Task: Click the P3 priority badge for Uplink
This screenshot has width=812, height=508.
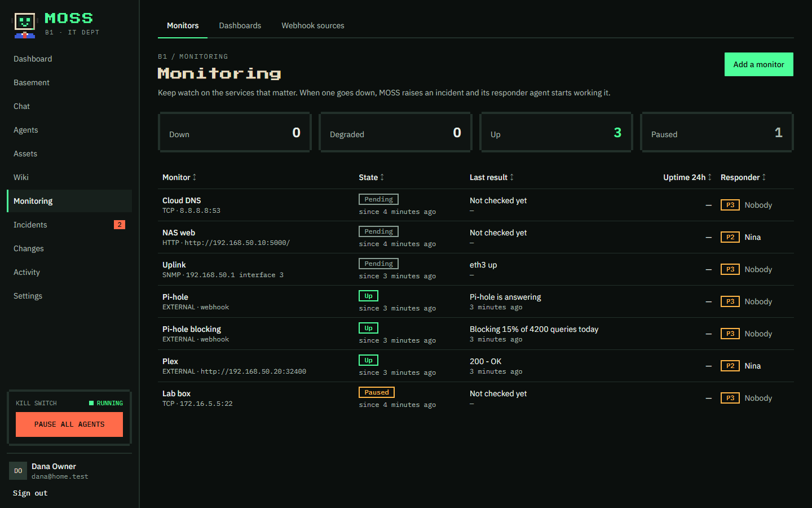Action: coord(730,269)
